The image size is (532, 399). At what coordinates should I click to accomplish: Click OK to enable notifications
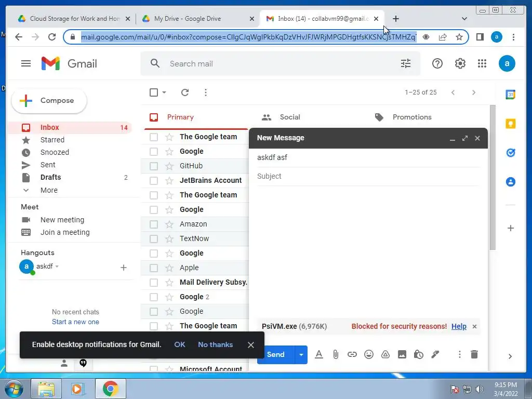(x=179, y=345)
